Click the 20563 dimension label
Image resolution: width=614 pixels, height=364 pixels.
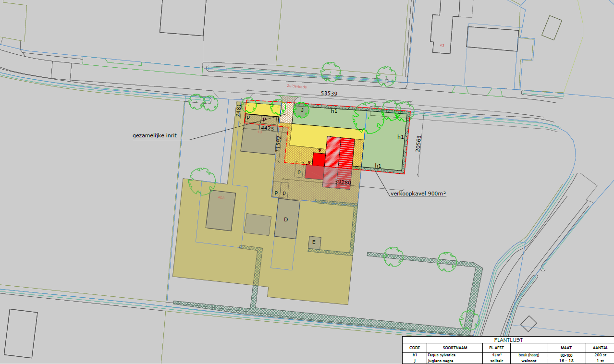tap(418, 144)
